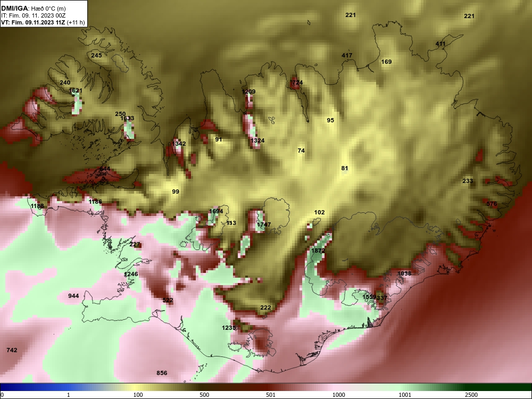Click the 417 value on the map
This screenshot has height=399, width=532.
coord(347,55)
